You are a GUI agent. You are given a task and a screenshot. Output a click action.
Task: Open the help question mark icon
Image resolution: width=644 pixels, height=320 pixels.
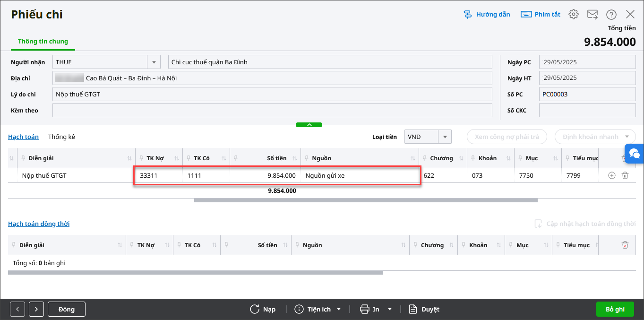[x=611, y=14]
